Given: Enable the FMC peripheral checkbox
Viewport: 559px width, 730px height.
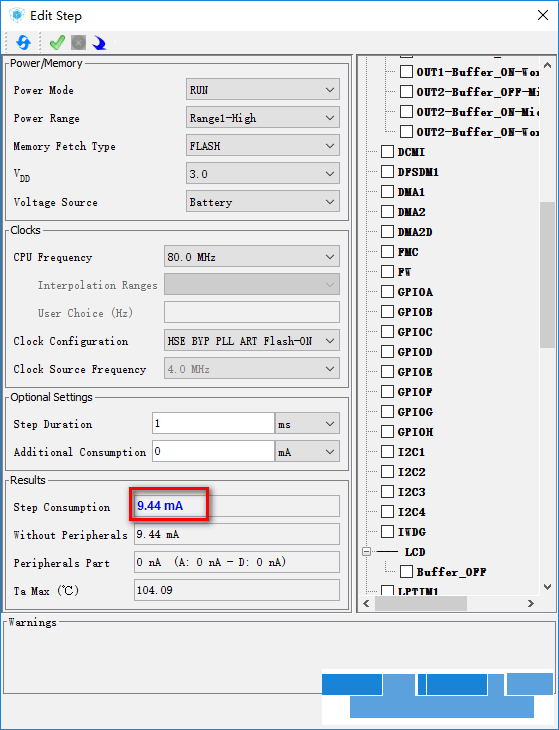Looking at the screenshot, I should click(x=387, y=251).
